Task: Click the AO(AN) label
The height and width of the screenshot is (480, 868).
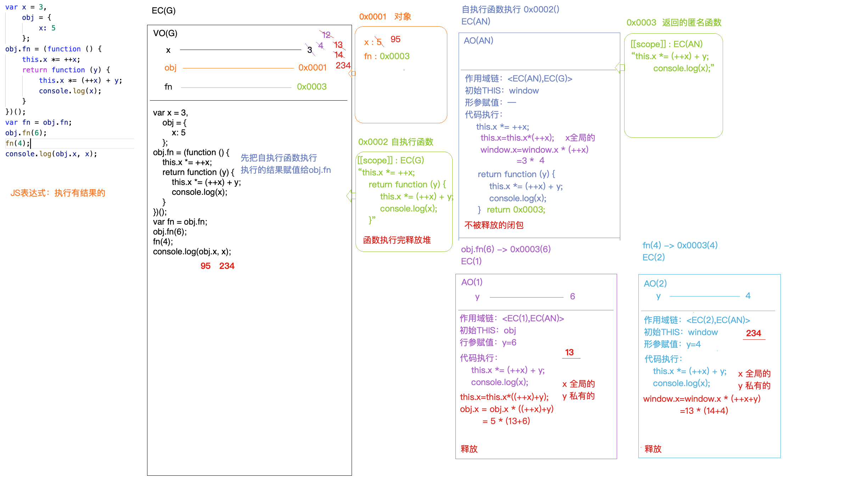Action: (x=478, y=41)
